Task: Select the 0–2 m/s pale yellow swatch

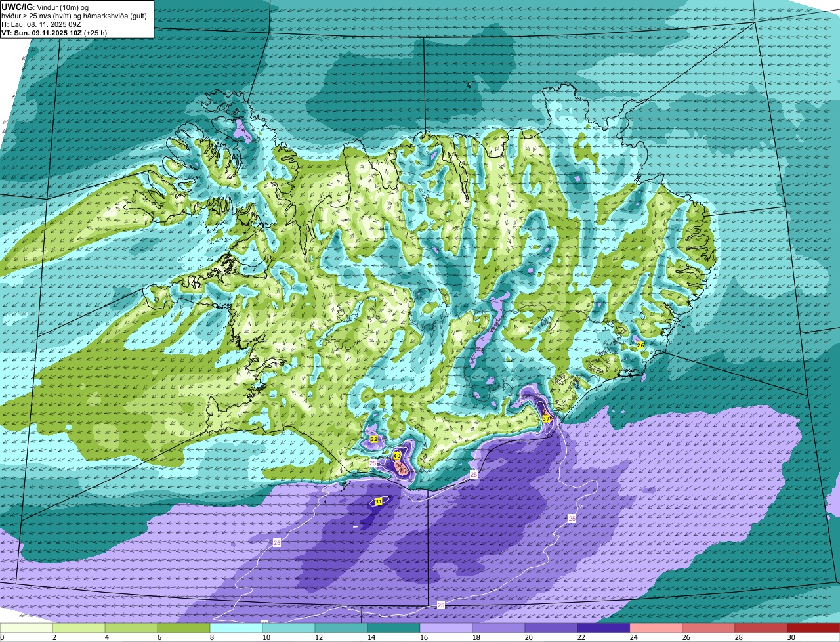Action: 26,628
